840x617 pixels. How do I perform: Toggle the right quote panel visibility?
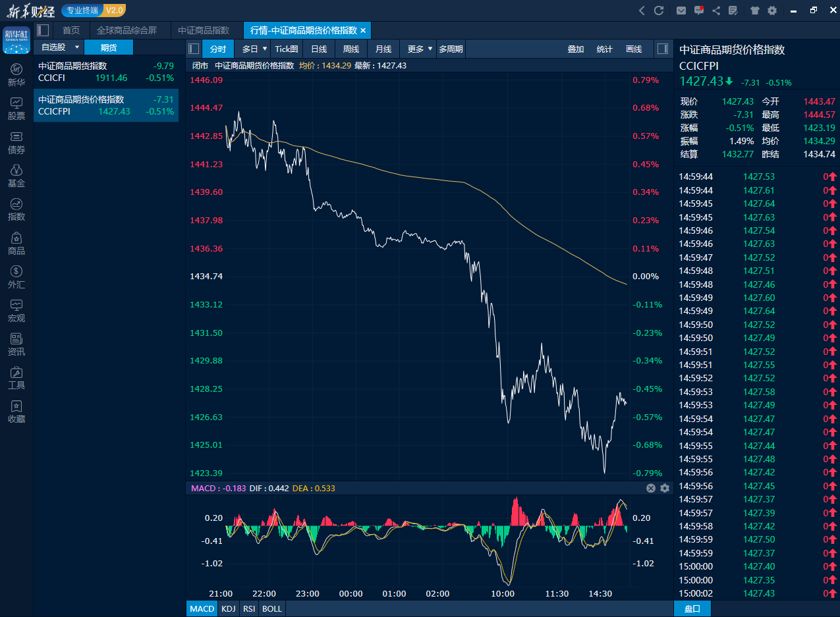[662, 49]
